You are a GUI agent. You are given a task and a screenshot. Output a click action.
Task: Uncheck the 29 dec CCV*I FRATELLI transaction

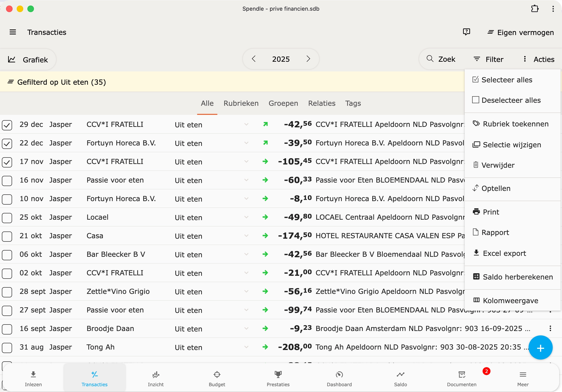pos(7,125)
